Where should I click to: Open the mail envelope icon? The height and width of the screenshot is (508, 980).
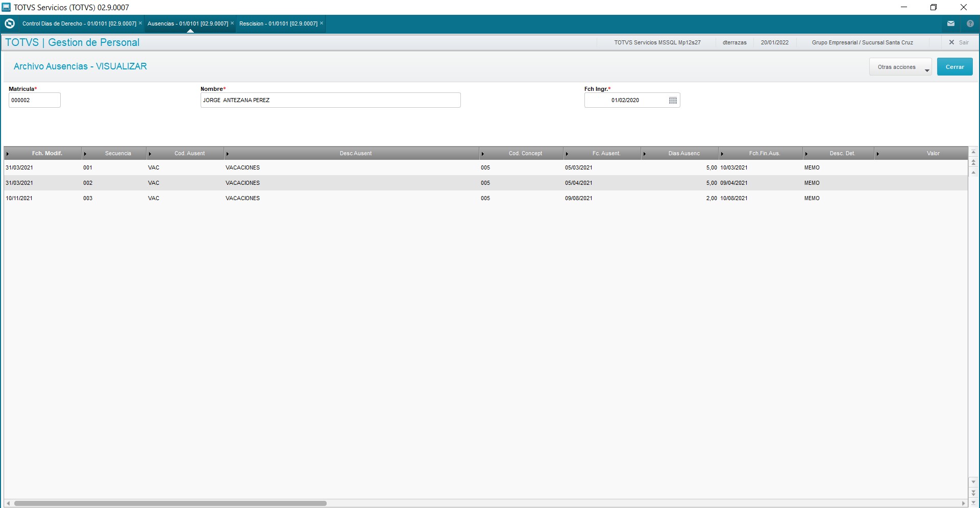(951, 23)
